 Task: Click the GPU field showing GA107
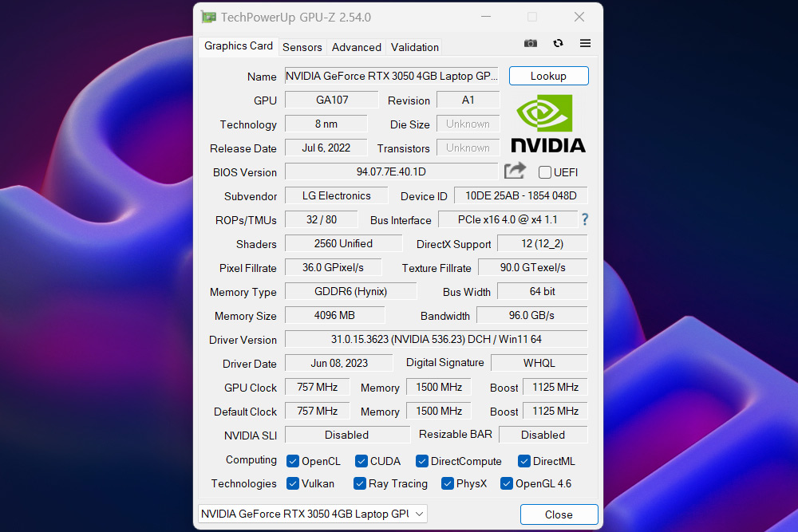tap(332, 100)
